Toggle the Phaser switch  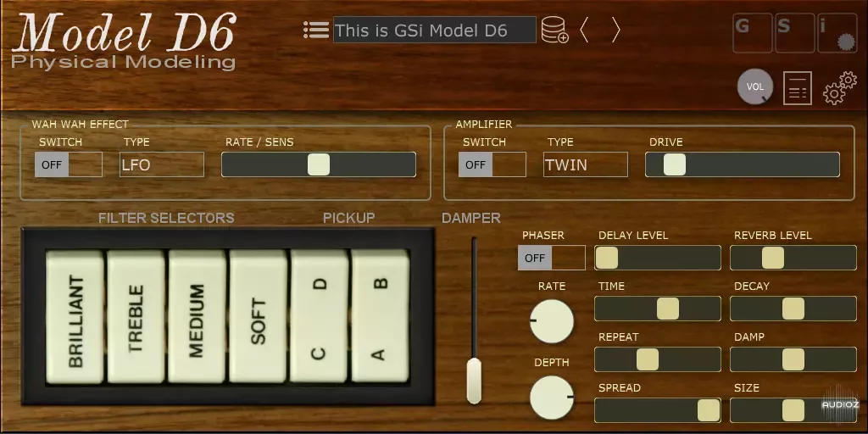tap(551, 258)
